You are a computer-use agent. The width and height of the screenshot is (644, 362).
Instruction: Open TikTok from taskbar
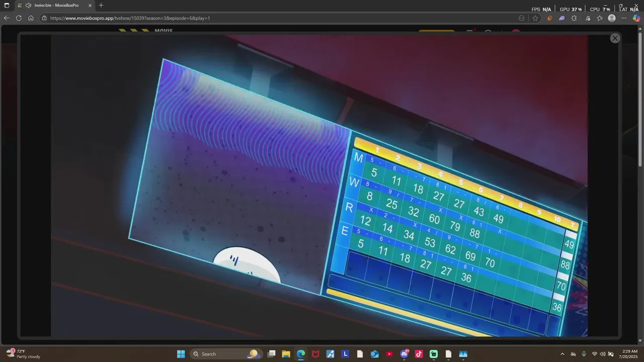(419, 354)
